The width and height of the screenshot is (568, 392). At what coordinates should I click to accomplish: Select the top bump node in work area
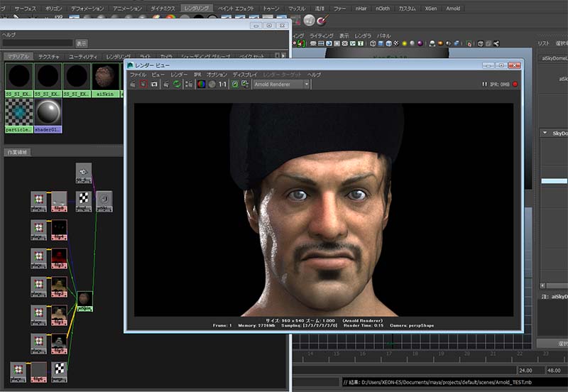[x=84, y=173]
